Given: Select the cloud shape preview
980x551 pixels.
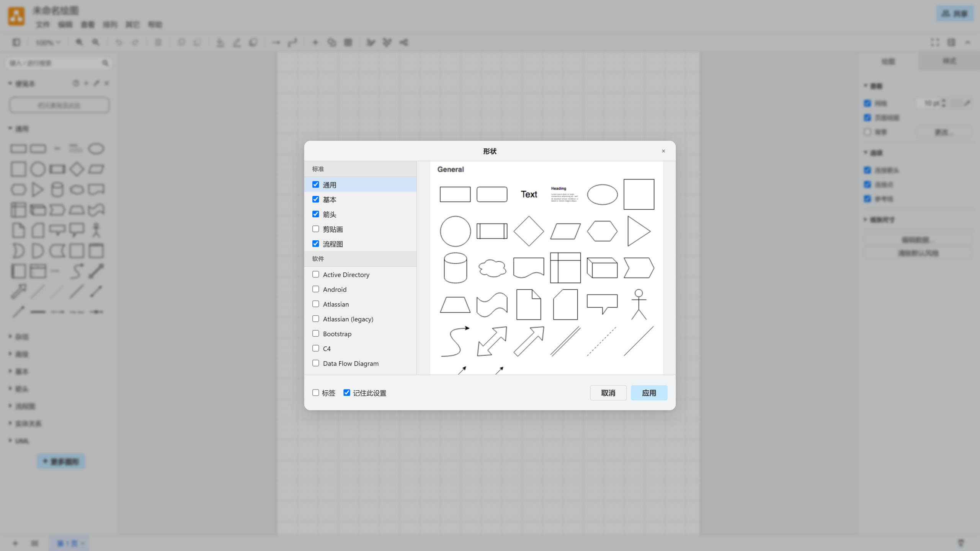Looking at the screenshot, I should coord(492,268).
